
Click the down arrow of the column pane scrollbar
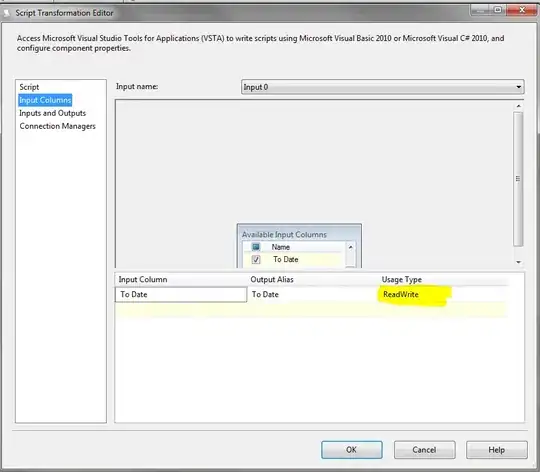point(518,262)
